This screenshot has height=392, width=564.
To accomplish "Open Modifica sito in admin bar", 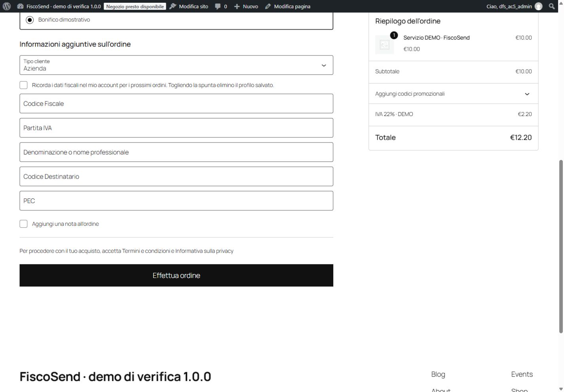I will pos(194,6).
